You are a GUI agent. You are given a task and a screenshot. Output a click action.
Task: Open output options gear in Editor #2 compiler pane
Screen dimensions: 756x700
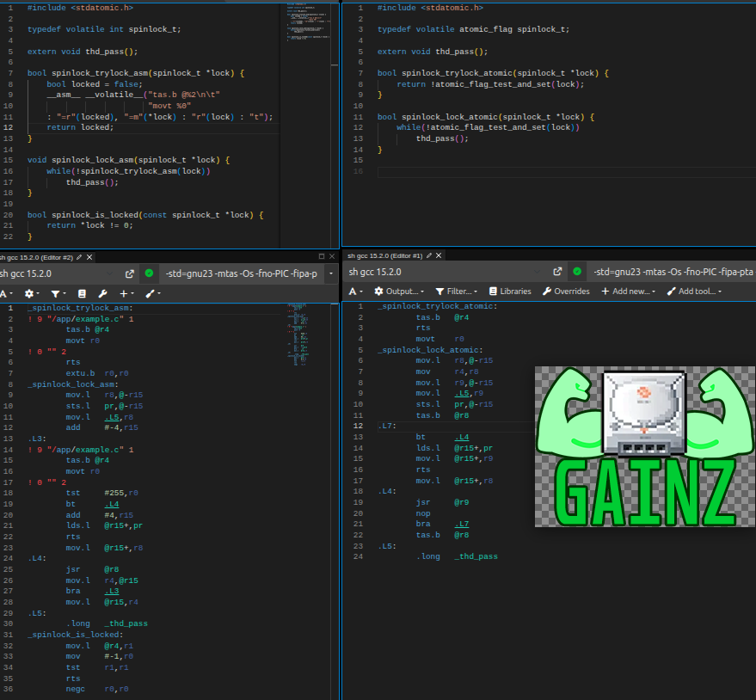32,293
